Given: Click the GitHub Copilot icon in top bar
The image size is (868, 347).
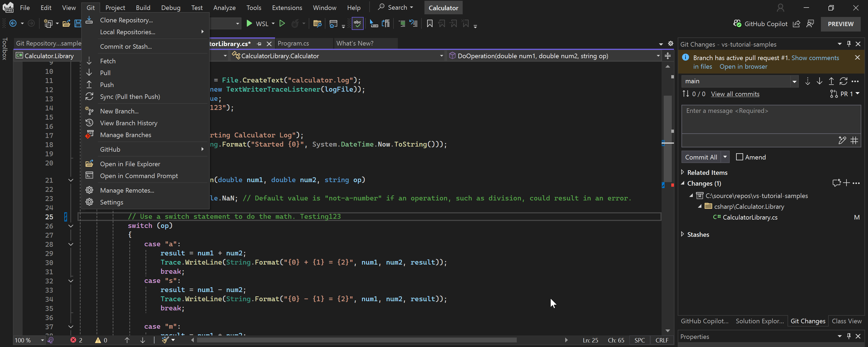Looking at the screenshot, I should (737, 24).
